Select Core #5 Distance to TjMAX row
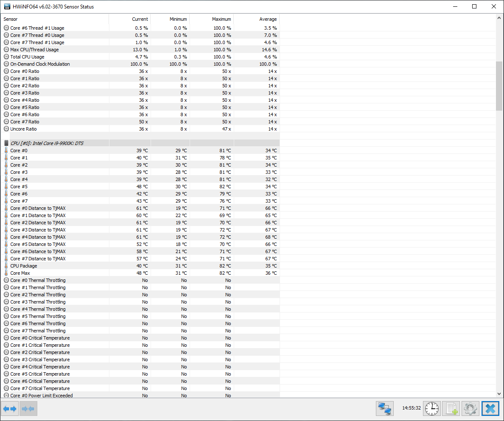Image resolution: width=504 pixels, height=421 pixels. 140,244
